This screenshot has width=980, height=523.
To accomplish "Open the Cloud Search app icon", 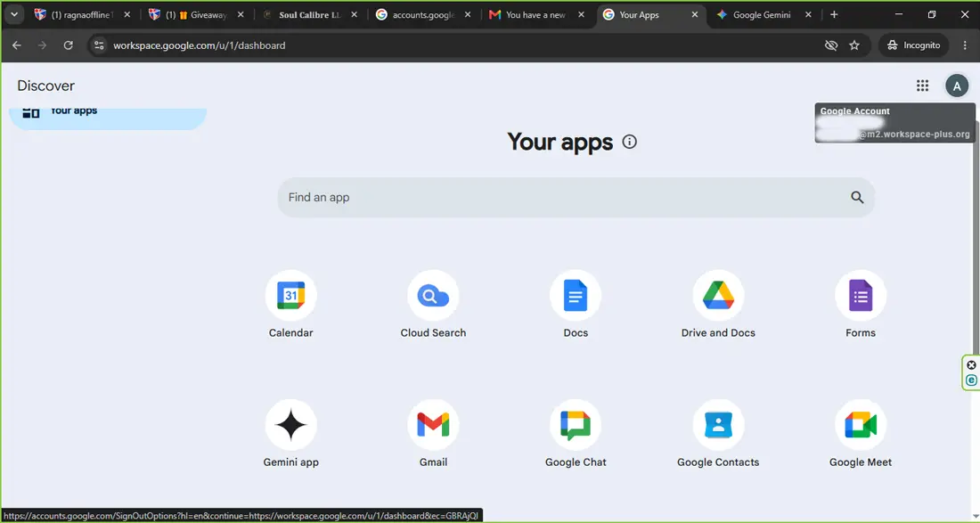I will coord(433,296).
